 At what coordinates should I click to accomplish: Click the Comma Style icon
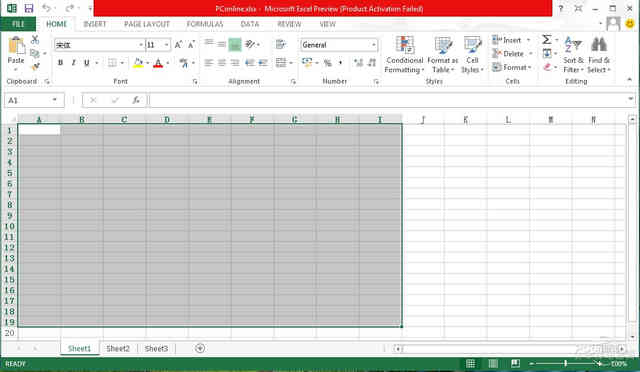[340, 63]
